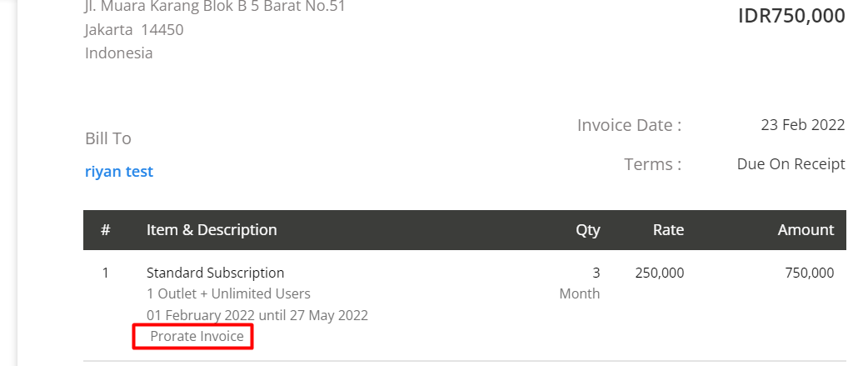Screen dimensions: 868x366
Task: Click the 1 Outlet + Unlimited Users description
Action: coord(228,293)
